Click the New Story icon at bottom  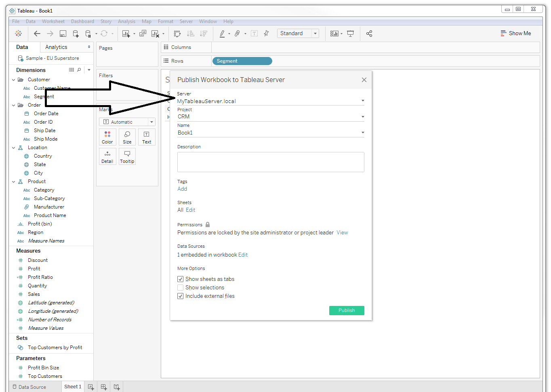(x=117, y=387)
